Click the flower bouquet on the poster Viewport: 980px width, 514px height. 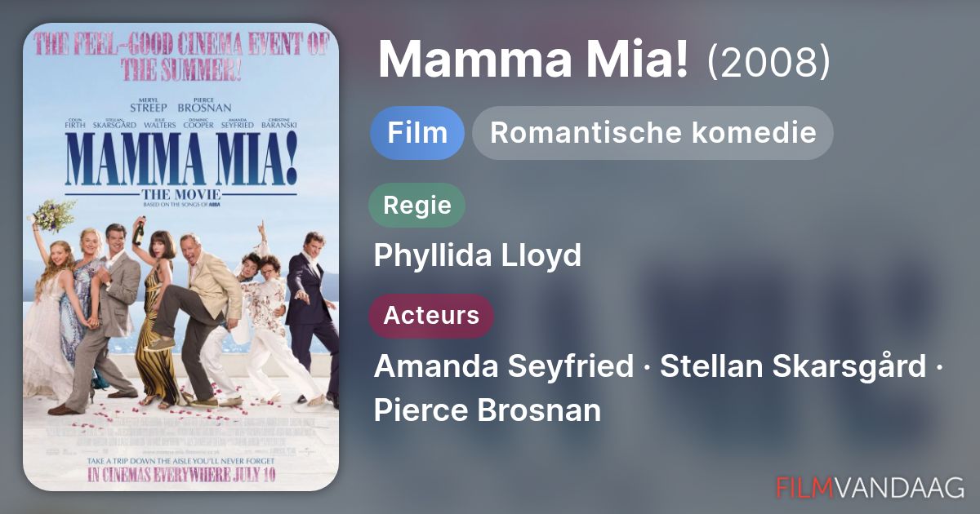[51, 214]
